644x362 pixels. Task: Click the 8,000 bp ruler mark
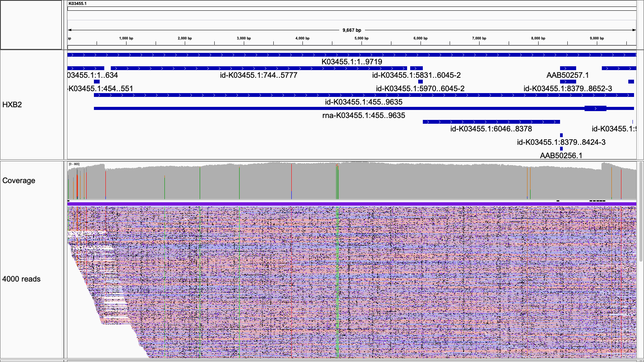(x=538, y=38)
